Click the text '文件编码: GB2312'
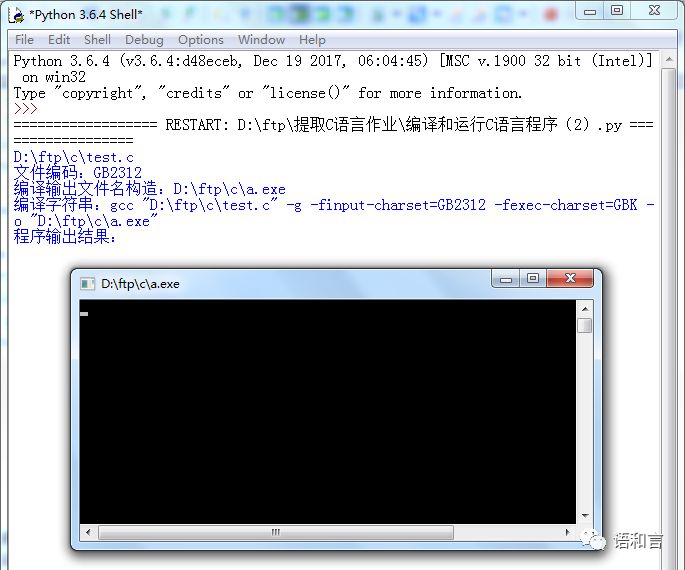The image size is (685, 570). pyautogui.click(x=77, y=173)
